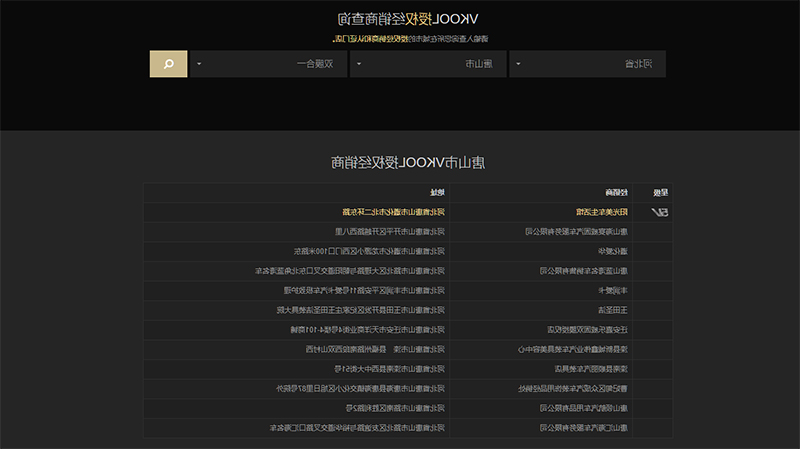Select dealer 阳光美车生活馆

(x=602, y=212)
